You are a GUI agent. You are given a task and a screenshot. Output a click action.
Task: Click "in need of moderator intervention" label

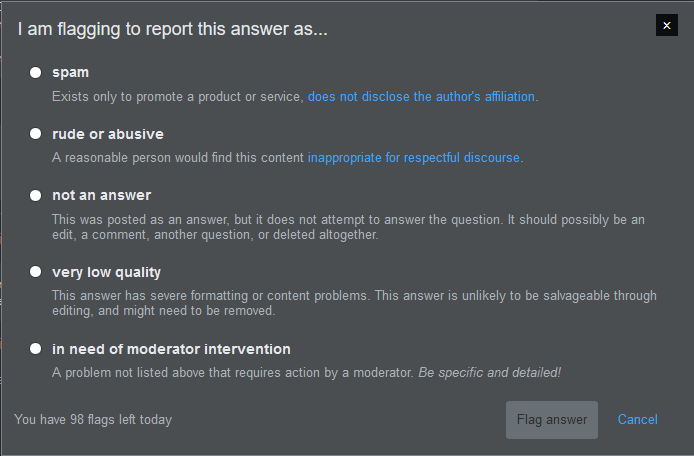pyautogui.click(x=172, y=349)
